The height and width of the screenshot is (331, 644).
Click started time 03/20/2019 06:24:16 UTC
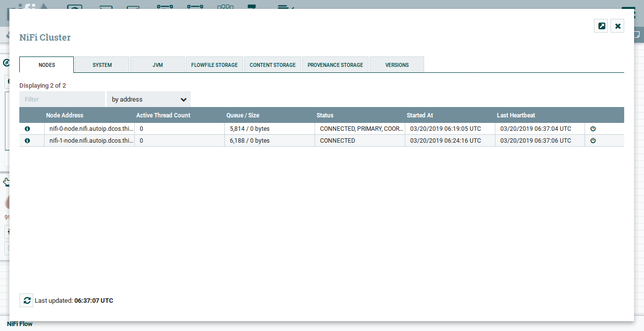(450, 141)
